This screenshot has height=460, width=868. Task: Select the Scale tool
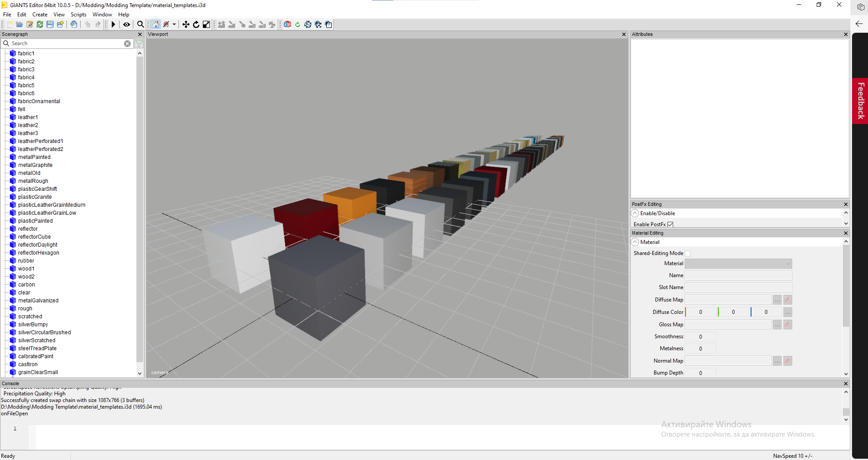[206, 24]
